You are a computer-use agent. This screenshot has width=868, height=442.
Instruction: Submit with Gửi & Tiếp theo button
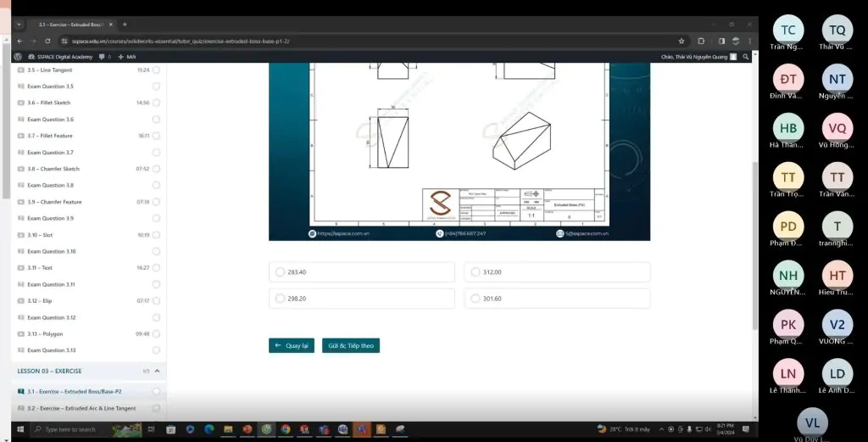click(351, 345)
